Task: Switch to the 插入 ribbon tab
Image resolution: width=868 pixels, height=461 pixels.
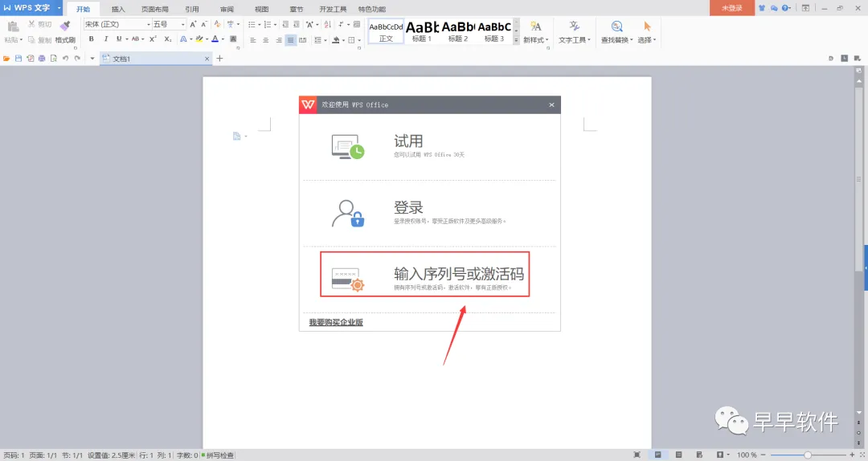Action: 118,9
